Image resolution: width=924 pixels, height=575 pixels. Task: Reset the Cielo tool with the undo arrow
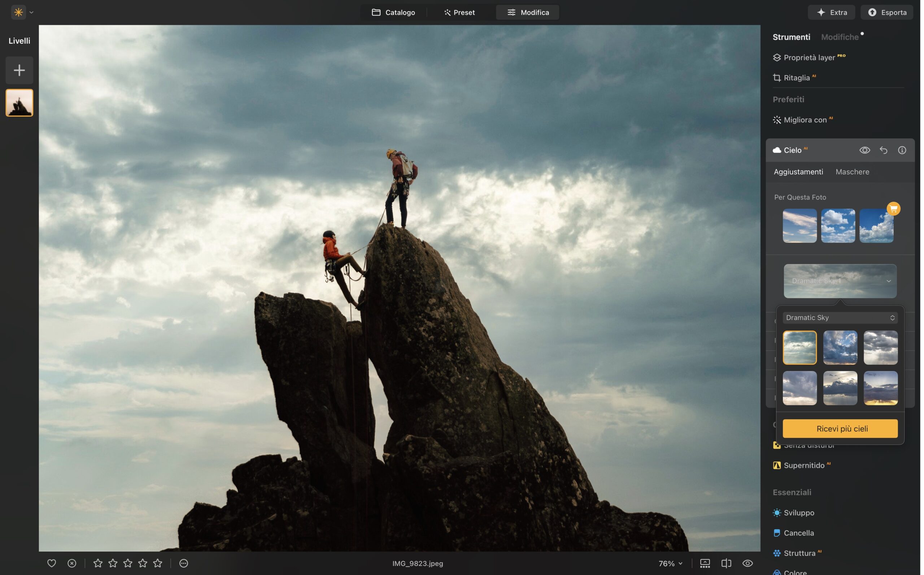click(883, 150)
